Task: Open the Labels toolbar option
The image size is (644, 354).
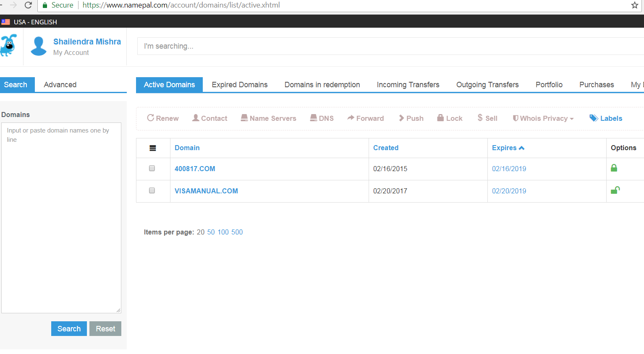Action: point(606,118)
